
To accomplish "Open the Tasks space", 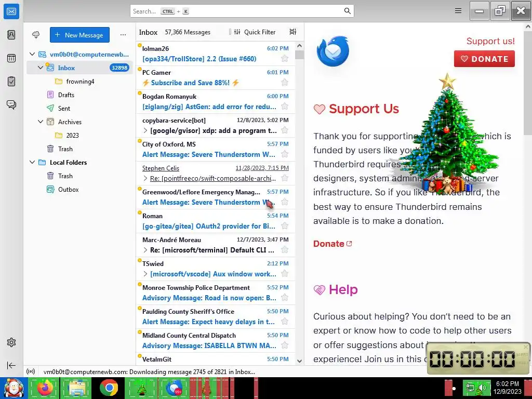I will (11, 82).
